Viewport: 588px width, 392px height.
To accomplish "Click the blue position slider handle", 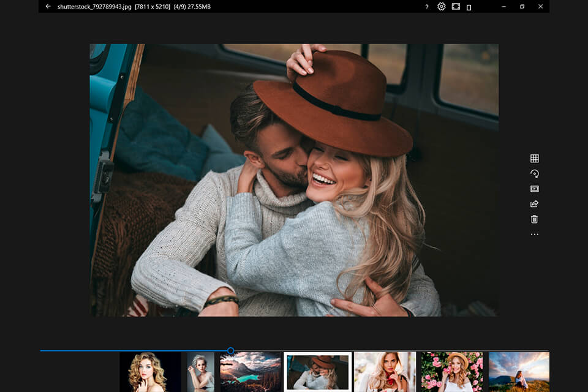I will click(x=230, y=350).
